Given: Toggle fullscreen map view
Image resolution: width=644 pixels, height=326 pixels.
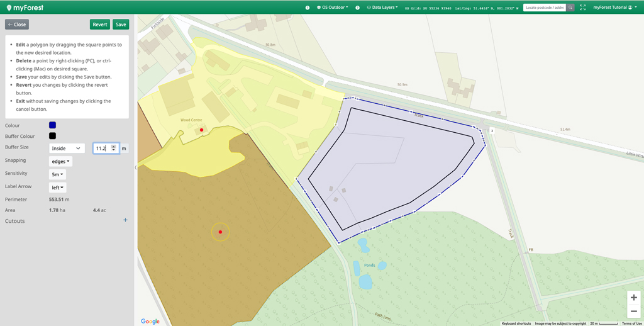Looking at the screenshot, I should click(582, 8).
